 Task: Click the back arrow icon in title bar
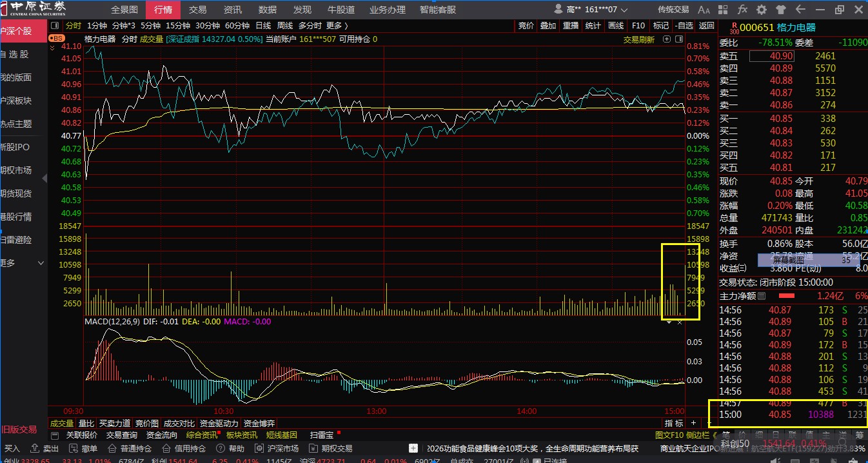[x=800, y=10]
